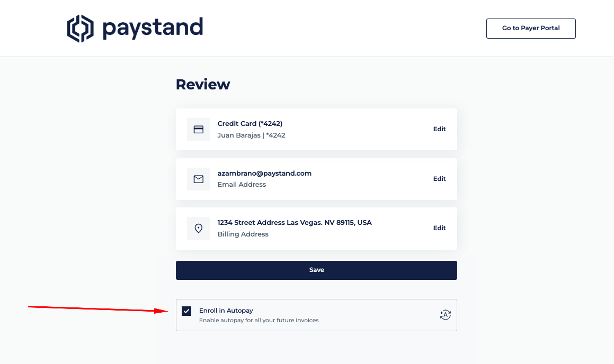Click the credit card icon
614x364 pixels.
point(199,130)
